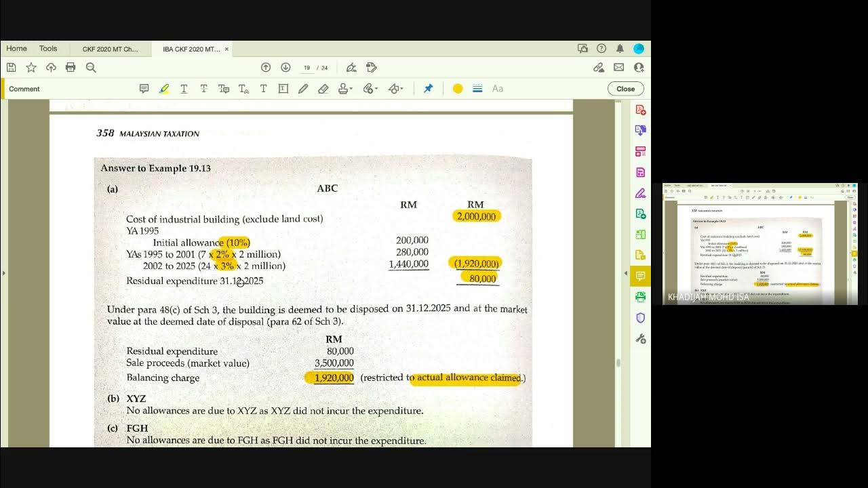Select the replace text tool
The height and width of the screenshot is (488, 868).
224,89
